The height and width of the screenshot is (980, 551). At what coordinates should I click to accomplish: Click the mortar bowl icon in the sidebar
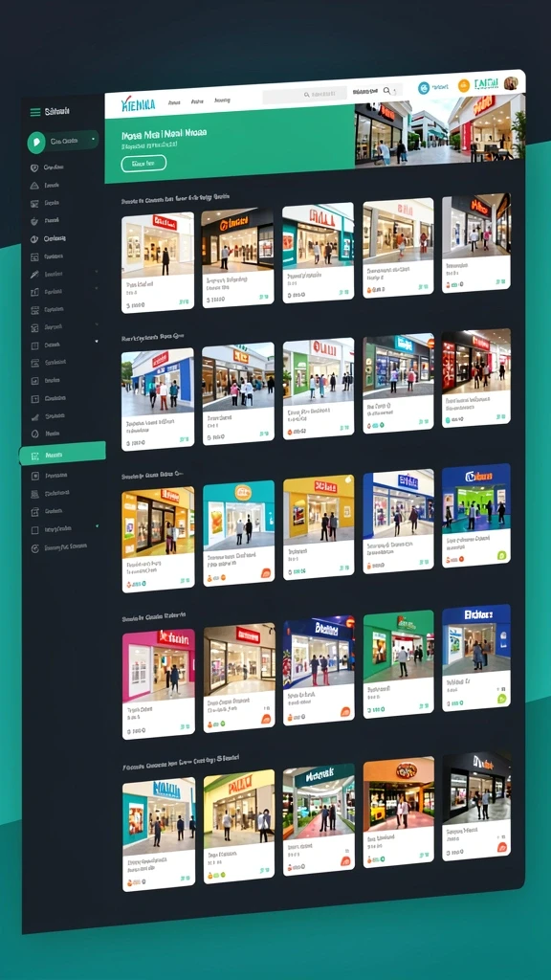coord(34,221)
